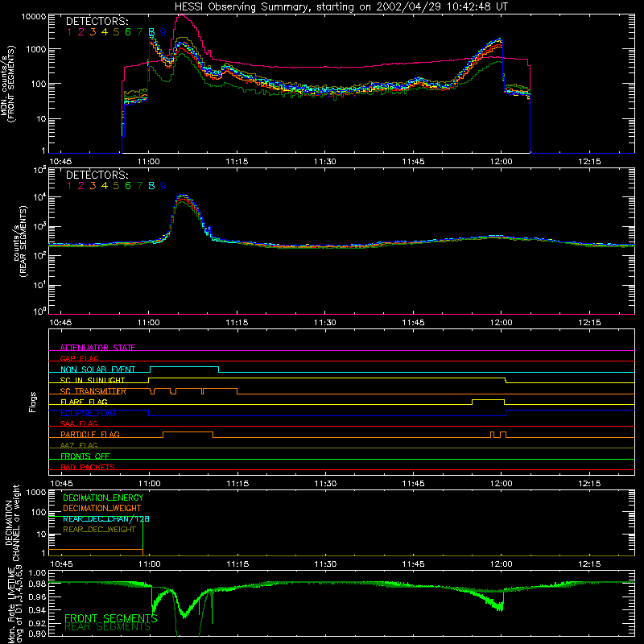Click detector 4 in rear segments legend
This screenshot has width=644, height=644.
pos(105,186)
